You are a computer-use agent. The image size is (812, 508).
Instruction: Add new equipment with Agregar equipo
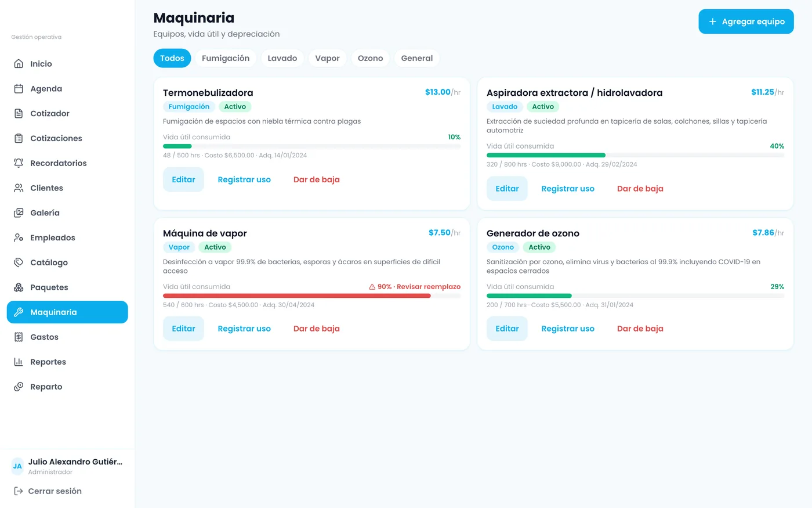[x=746, y=21]
